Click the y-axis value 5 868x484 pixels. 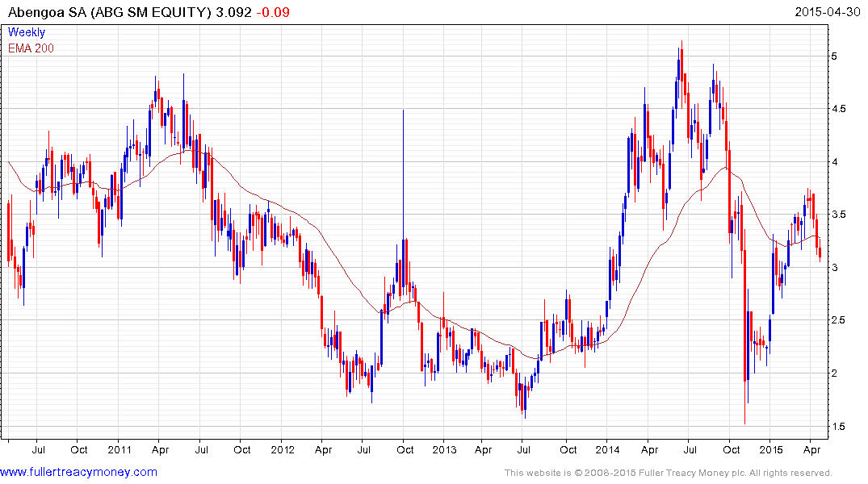click(834, 56)
